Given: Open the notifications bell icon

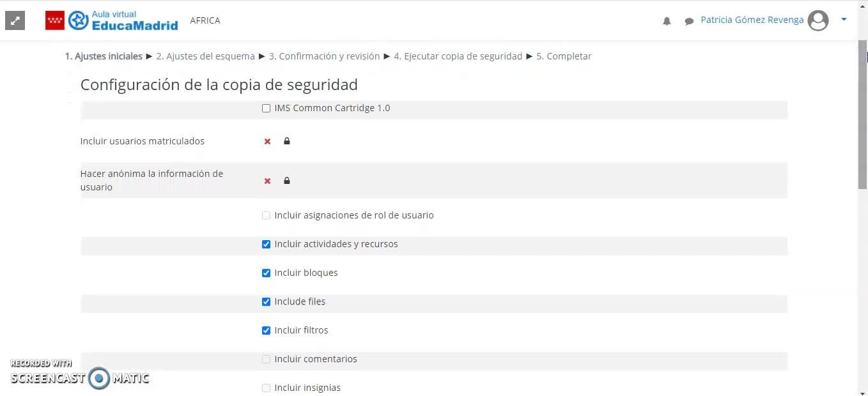Looking at the screenshot, I should [x=667, y=21].
